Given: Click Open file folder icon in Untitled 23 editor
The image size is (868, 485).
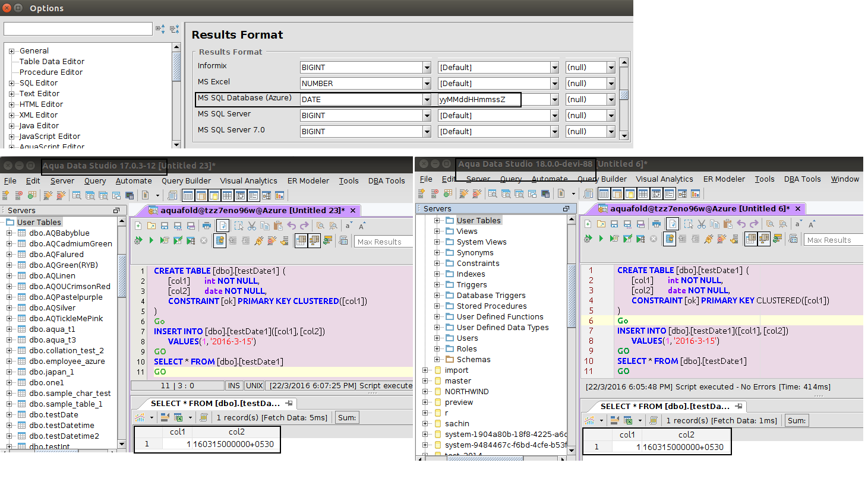Looking at the screenshot, I should click(151, 226).
